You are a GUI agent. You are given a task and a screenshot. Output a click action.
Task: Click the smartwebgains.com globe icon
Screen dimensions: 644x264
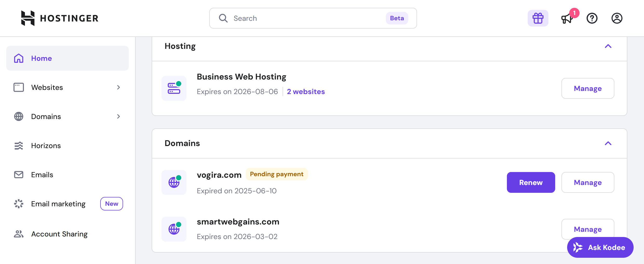coord(174,229)
